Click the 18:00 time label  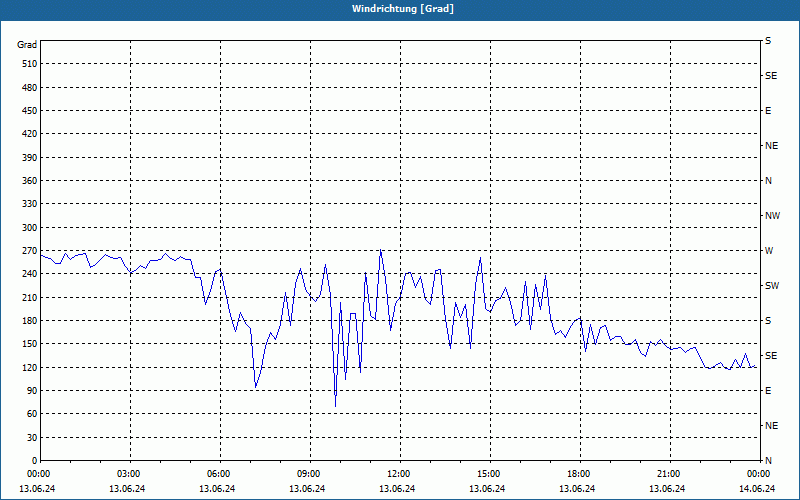(578, 474)
